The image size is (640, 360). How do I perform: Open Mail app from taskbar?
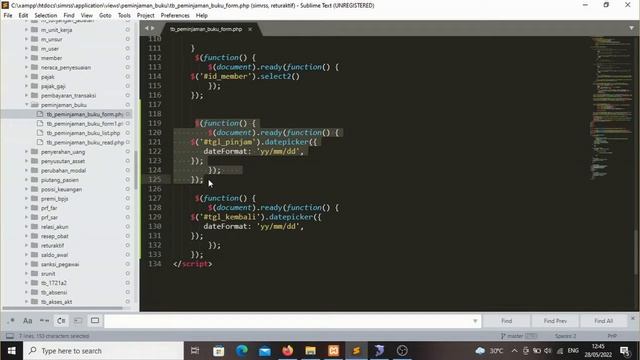coord(264,351)
